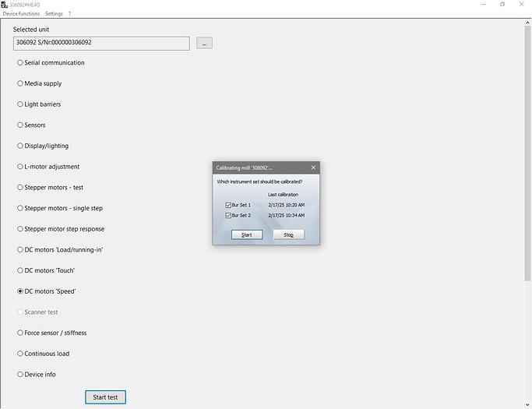This screenshot has height=409, width=532.
Task: Select the L-motor adjustment option
Action: [21, 167]
